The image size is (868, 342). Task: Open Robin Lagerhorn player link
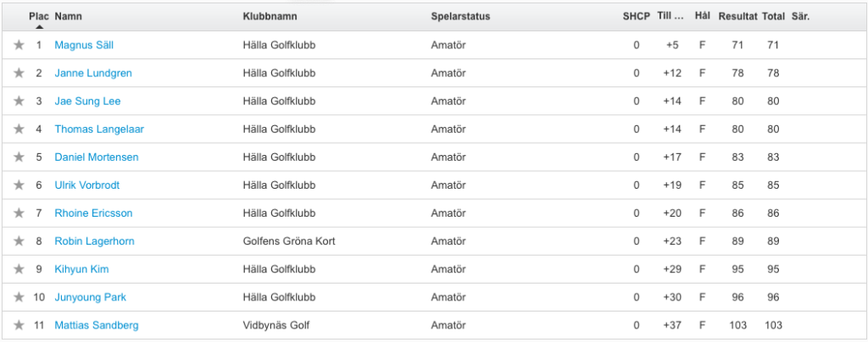click(x=94, y=241)
